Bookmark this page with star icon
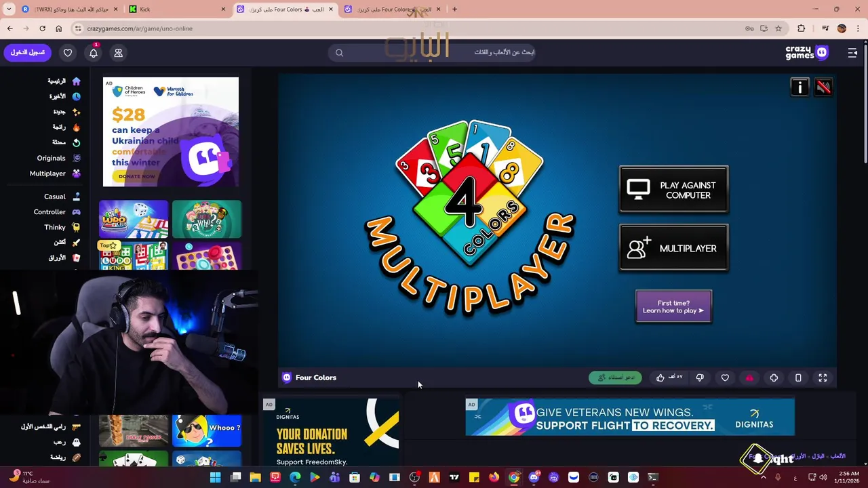The image size is (868, 488). coord(778,28)
